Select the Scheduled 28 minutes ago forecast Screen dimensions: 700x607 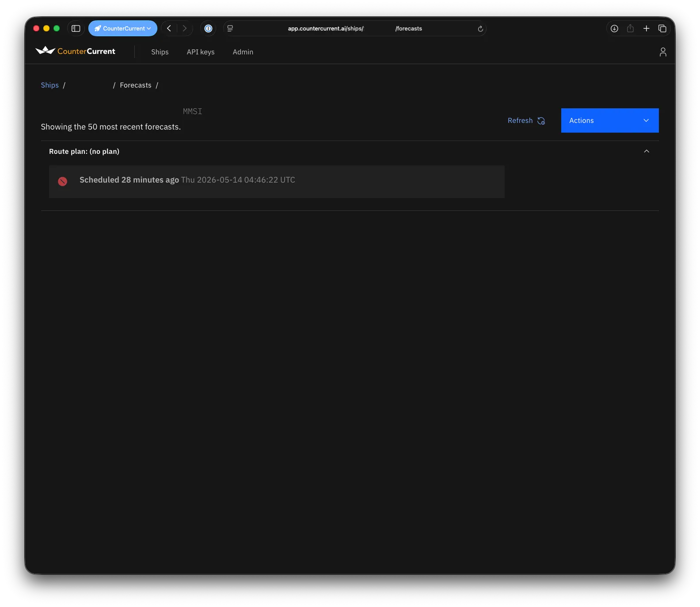[277, 182]
